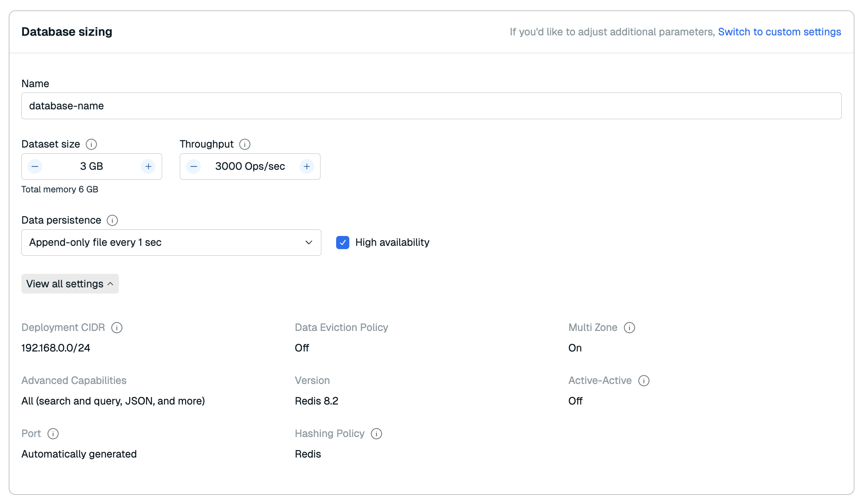Click the Data persistence info icon
The width and height of the screenshot is (864, 504).
click(112, 220)
